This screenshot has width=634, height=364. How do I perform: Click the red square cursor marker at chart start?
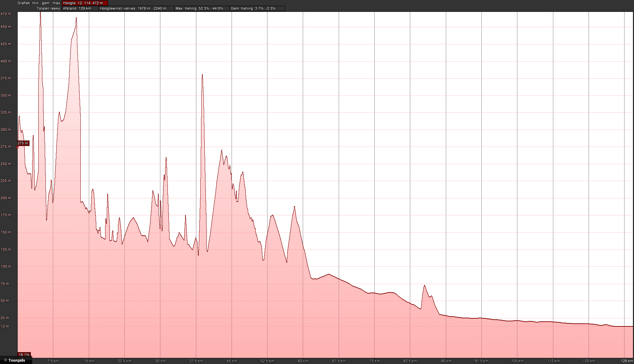point(18,147)
